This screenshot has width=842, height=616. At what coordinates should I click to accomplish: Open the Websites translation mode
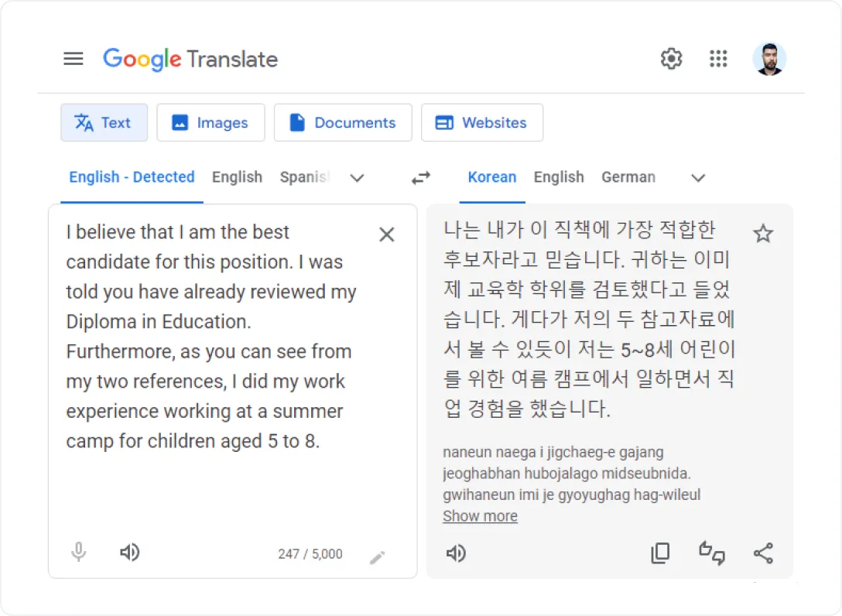click(x=482, y=122)
